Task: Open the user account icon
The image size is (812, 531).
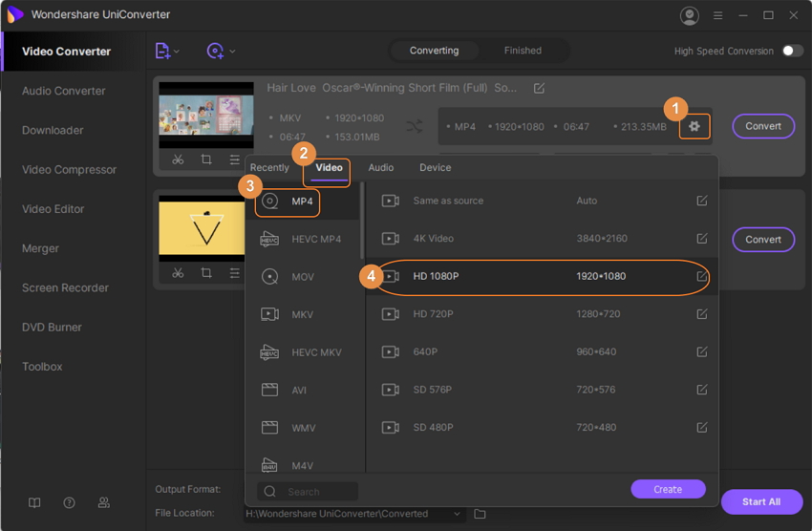Action: pos(690,15)
